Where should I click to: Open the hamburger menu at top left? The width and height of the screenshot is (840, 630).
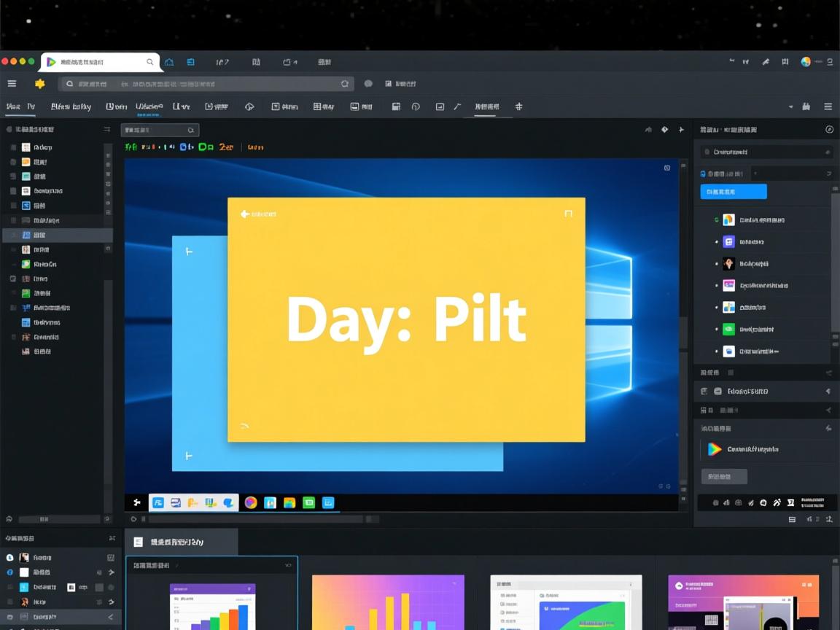(12, 84)
